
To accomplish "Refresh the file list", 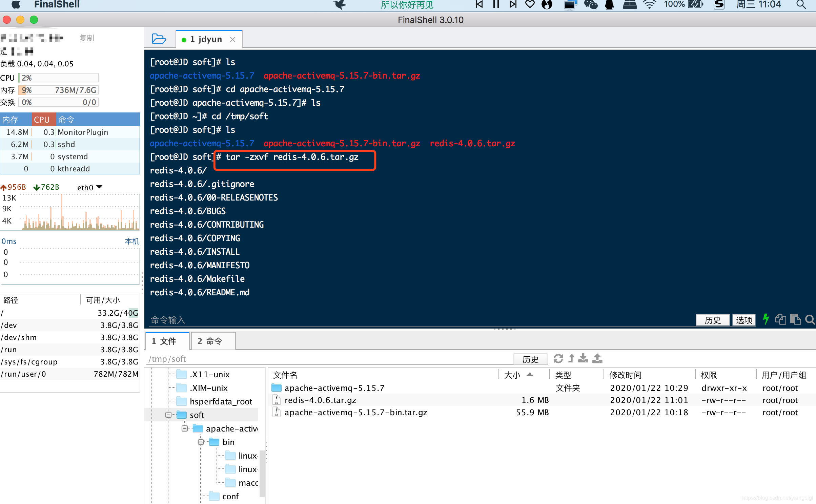I will click(558, 358).
